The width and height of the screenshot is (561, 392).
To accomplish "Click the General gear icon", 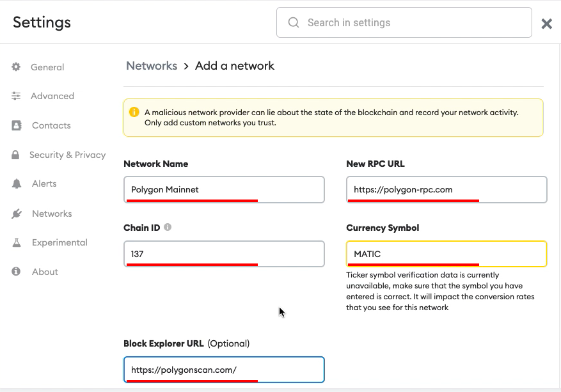I will coord(16,67).
